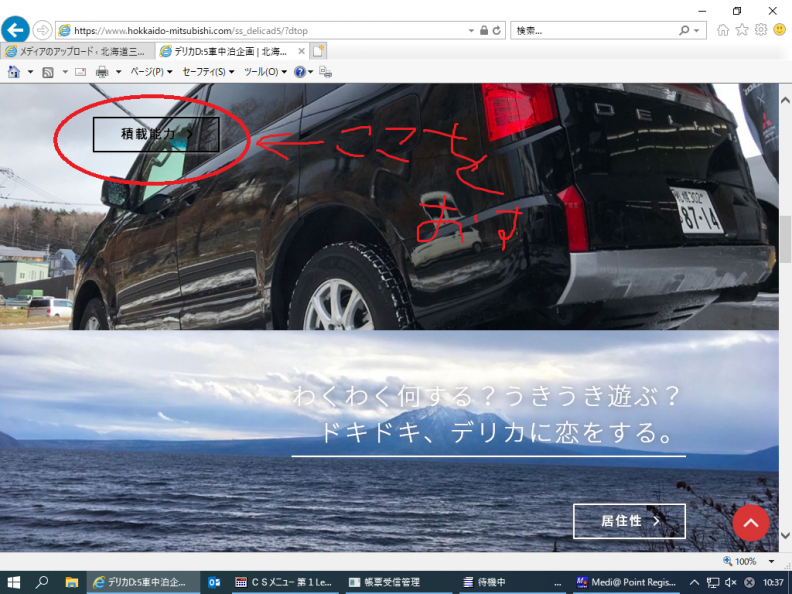This screenshot has width=792, height=594.
Task: Switch to メディアのアップロード tab
Action: (x=78, y=51)
